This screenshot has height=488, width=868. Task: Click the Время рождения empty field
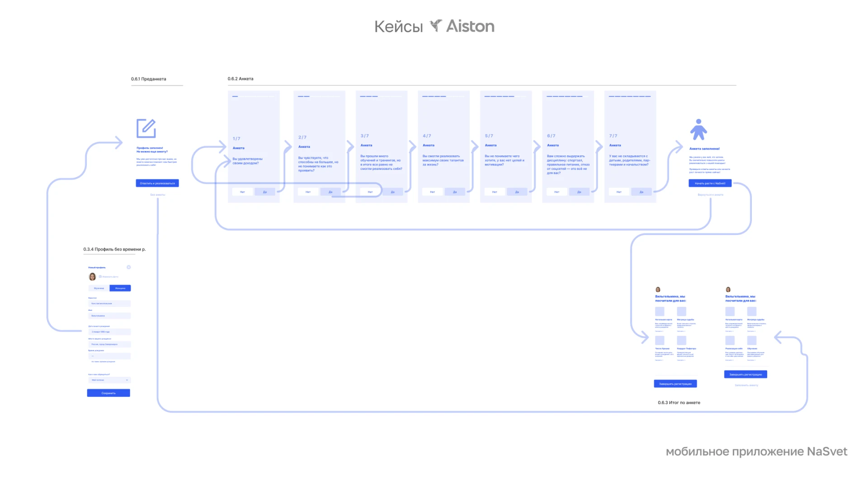109,356
